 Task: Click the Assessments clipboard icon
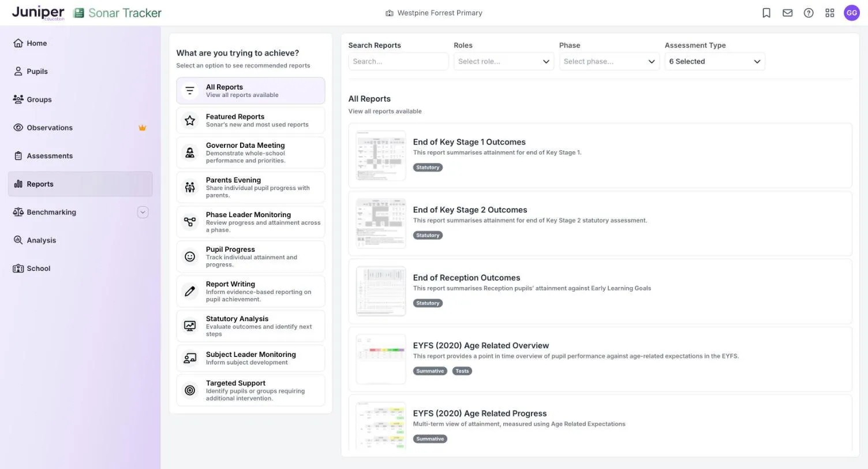[x=18, y=156]
